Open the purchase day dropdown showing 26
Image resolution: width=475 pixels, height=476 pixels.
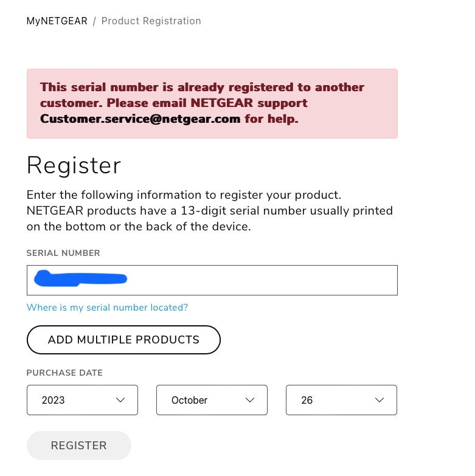341,400
